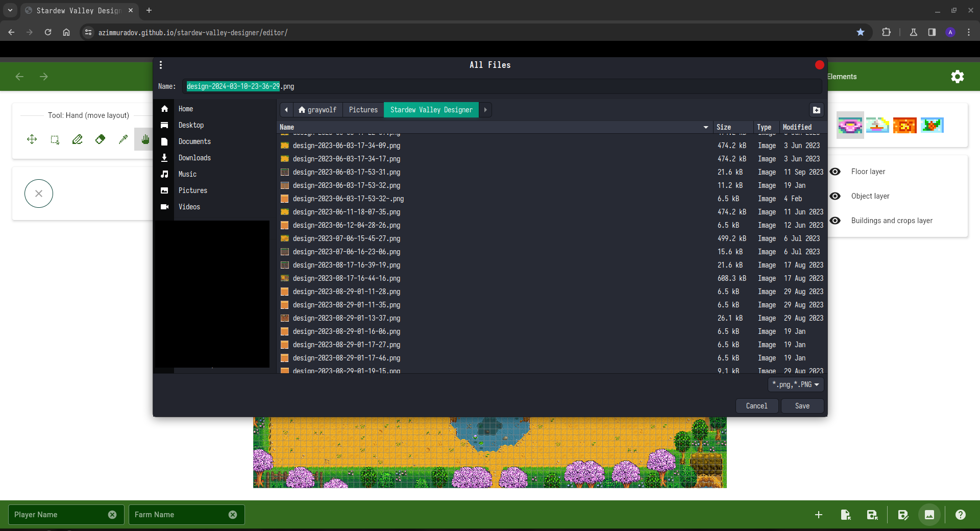Image resolution: width=980 pixels, height=531 pixels.
Task: Select the green parrot palette swatch
Action: tap(932, 125)
